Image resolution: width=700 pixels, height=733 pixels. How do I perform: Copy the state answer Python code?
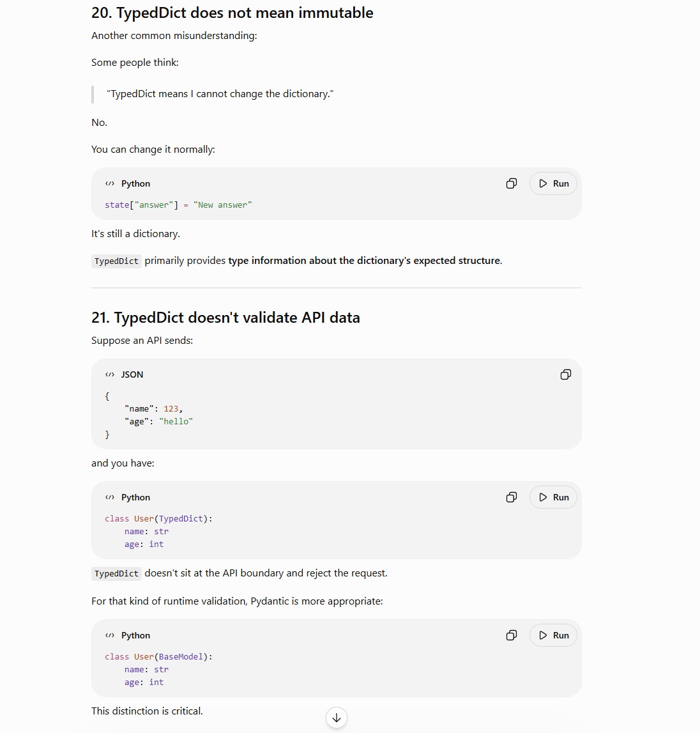pyautogui.click(x=511, y=183)
